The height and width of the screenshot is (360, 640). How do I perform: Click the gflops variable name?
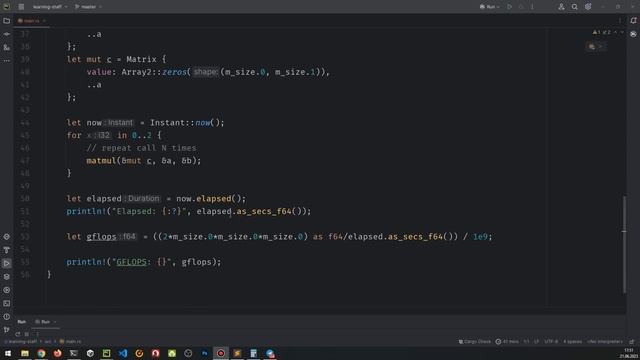click(101, 237)
